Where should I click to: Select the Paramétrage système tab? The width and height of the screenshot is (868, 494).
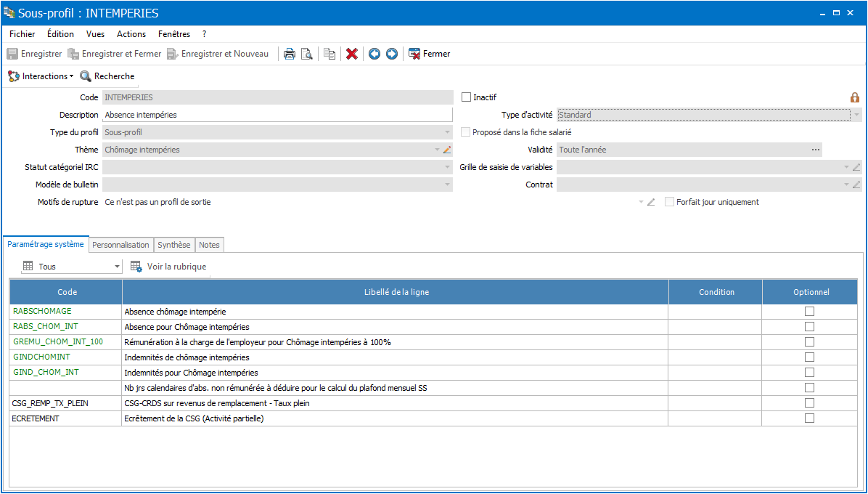(46, 243)
